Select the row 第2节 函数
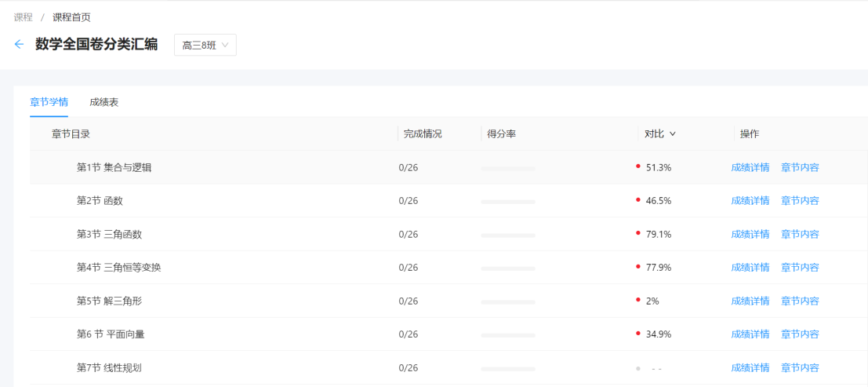The height and width of the screenshot is (387, 868). (449, 201)
